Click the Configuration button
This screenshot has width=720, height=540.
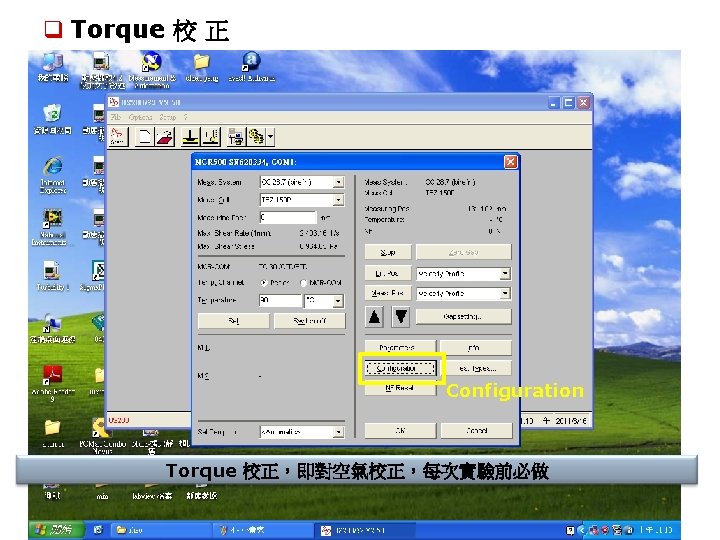pyautogui.click(x=400, y=368)
